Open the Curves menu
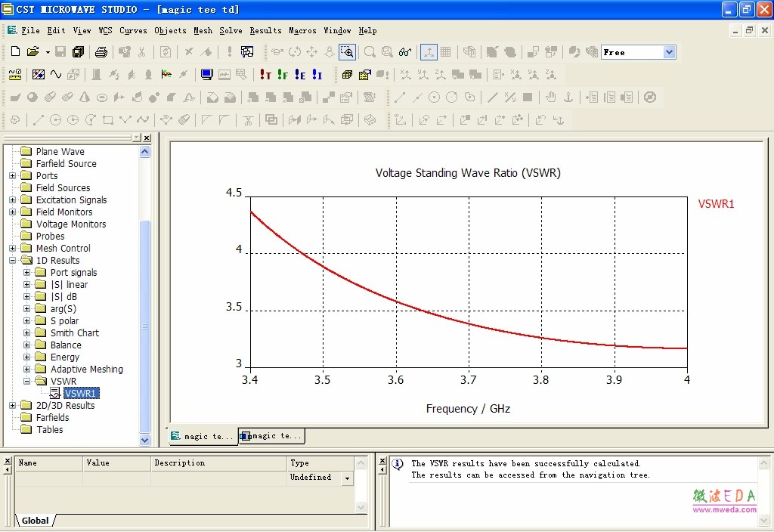 point(133,30)
